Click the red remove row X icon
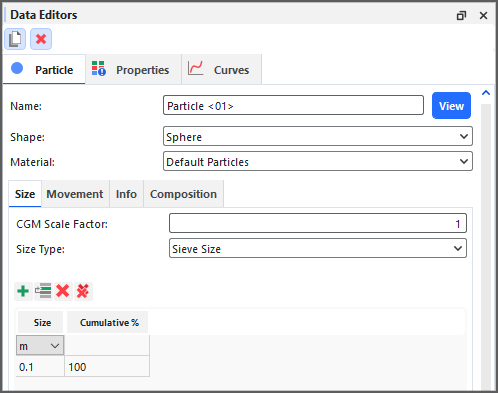The image size is (498, 393). click(63, 291)
